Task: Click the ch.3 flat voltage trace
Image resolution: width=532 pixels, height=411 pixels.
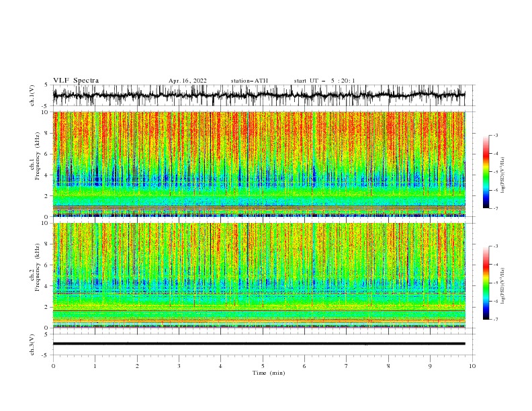Action: click(259, 344)
